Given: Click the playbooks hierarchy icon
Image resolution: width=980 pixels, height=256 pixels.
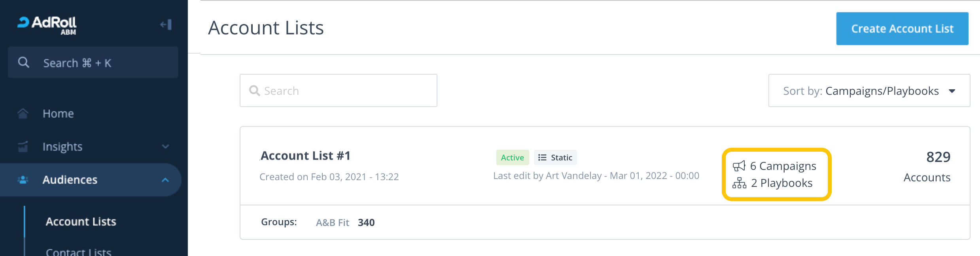Looking at the screenshot, I should [739, 183].
